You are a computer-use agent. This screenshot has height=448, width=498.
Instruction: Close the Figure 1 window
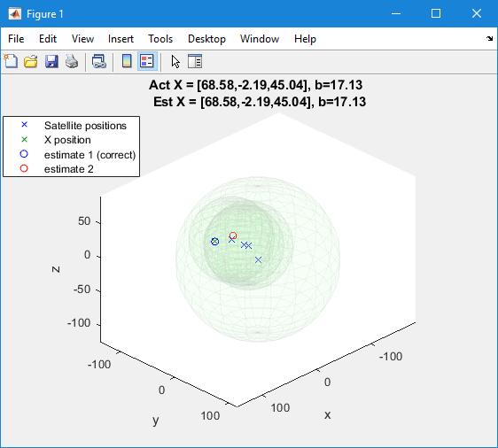click(477, 13)
